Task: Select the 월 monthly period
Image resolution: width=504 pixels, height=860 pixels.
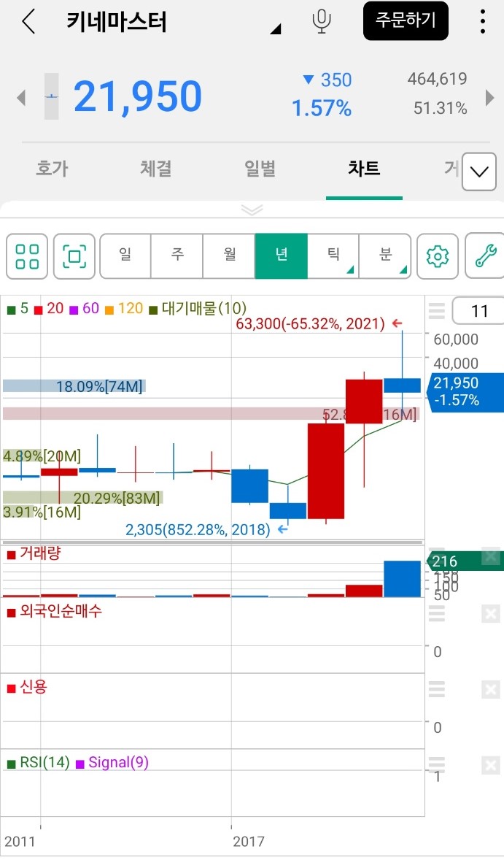Action: 229,256
